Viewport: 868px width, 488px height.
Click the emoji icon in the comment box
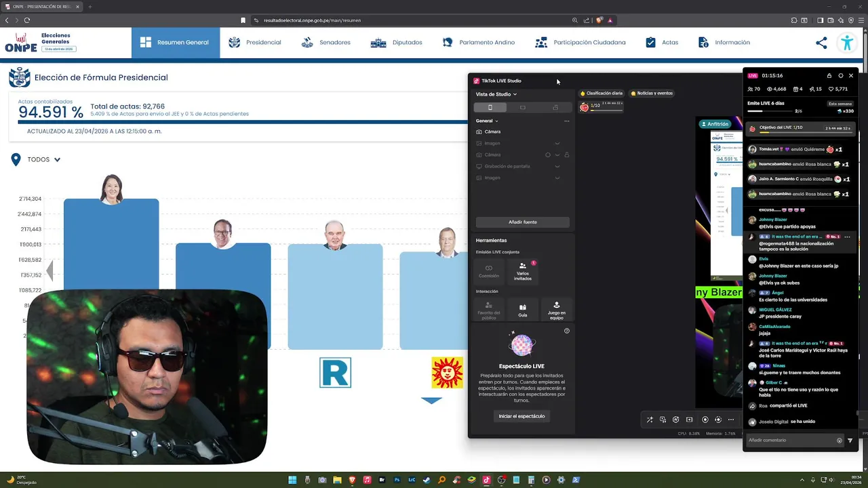pyautogui.click(x=840, y=441)
